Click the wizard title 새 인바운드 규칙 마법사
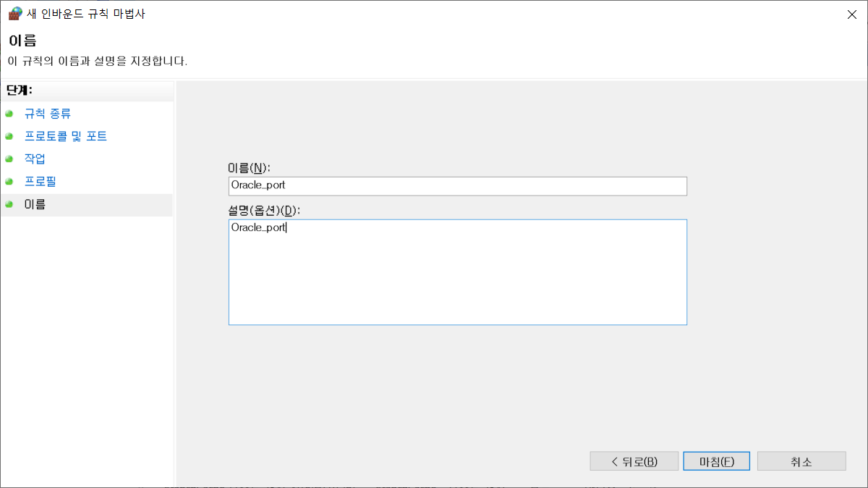 point(69,14)
